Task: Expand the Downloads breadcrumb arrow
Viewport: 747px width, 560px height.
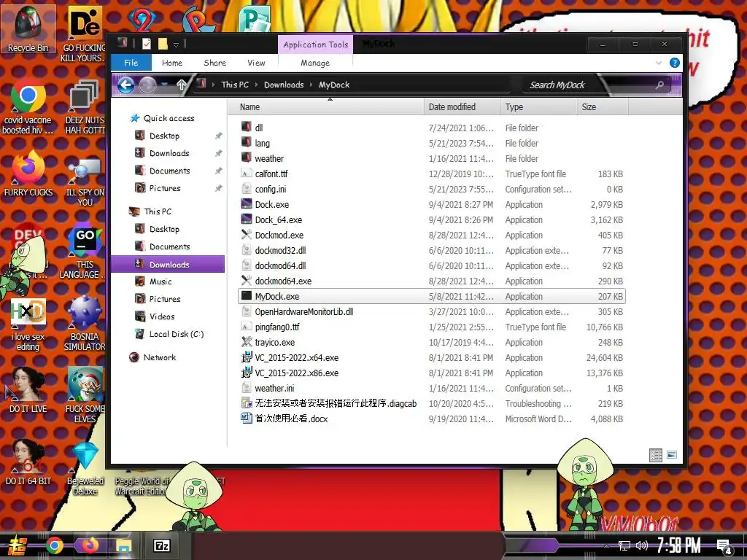Action: tap(311, 85)
